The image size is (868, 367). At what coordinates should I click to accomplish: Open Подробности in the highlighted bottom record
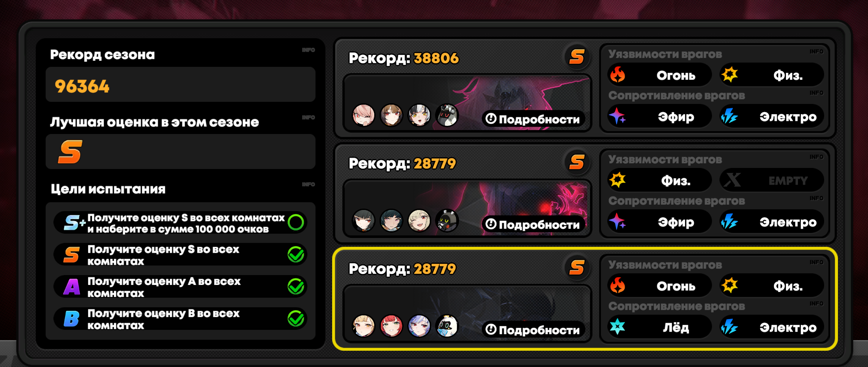[533, 330]
